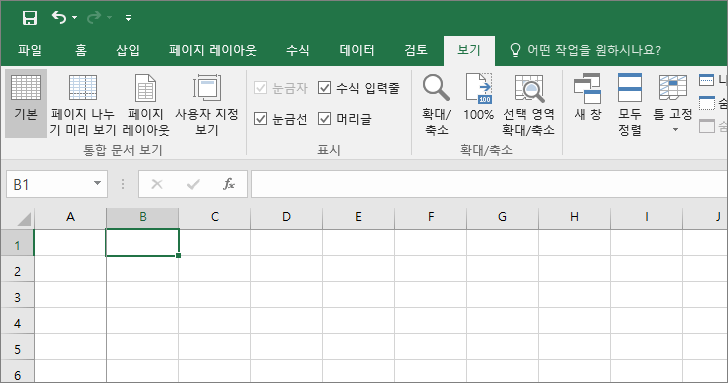Select the 기본 normal view button
The height and width of the screenshot is (383, 728).
pyautogui.click(x=26, y=103)
